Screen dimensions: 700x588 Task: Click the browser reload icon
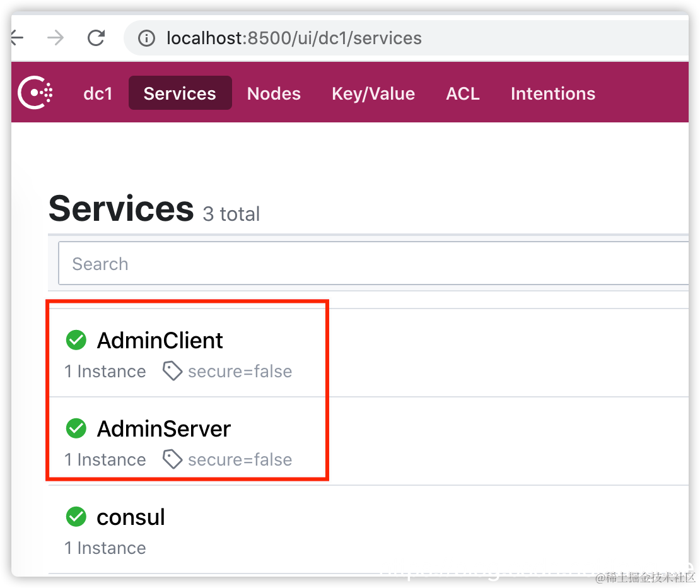point(96,38)
